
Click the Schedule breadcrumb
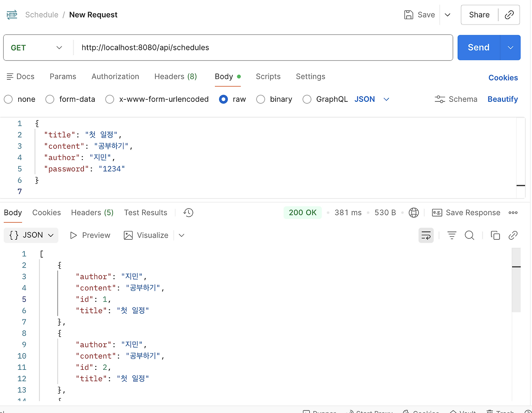coord(42,15)
